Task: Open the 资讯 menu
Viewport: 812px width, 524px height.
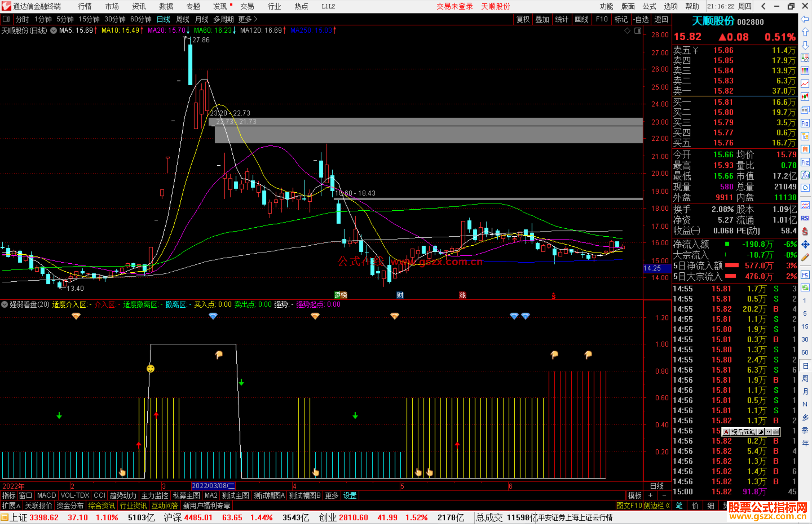Action: click(139, 6)
